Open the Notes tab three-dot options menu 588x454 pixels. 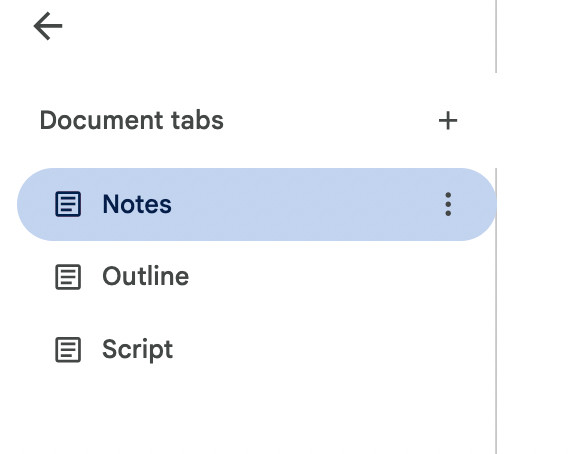click(x=448, y=204)
